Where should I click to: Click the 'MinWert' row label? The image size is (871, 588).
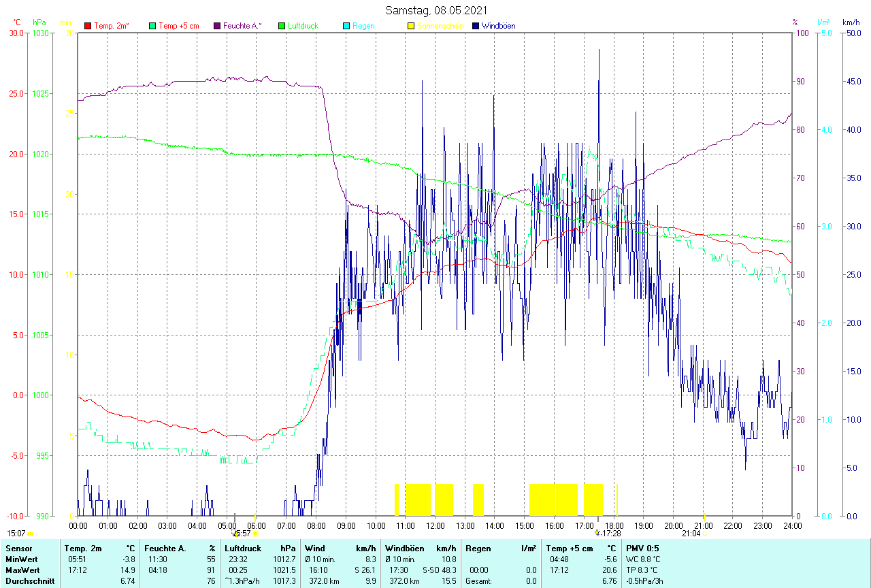pos(22,559)
